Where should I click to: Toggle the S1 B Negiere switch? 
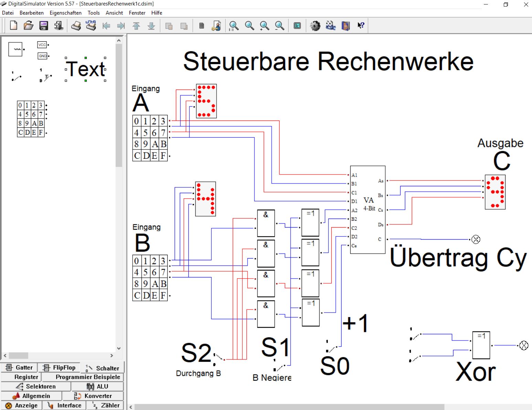[x=279, y=367]
